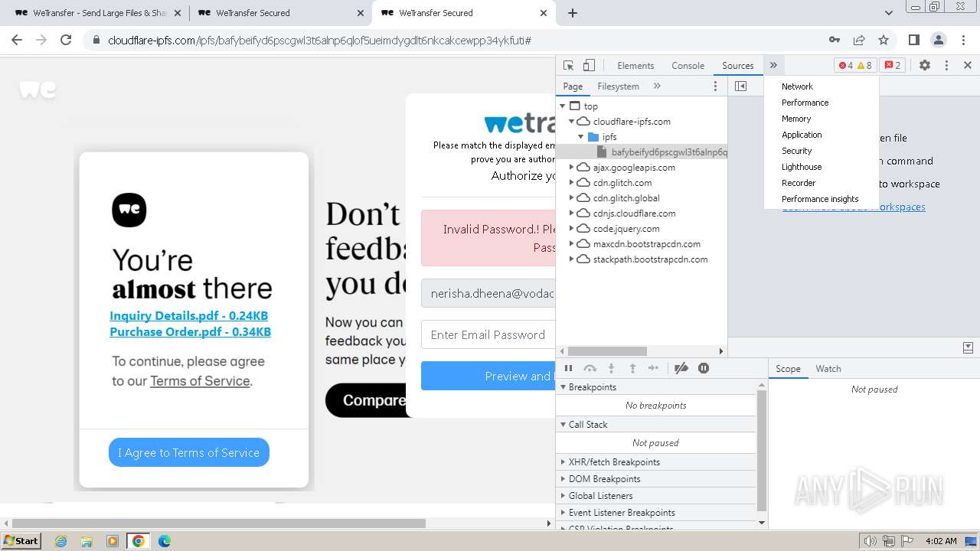Screen dimensions: 980x551
Task: Click the more tabs chevron after Sources
Action: tap(773, 66)
